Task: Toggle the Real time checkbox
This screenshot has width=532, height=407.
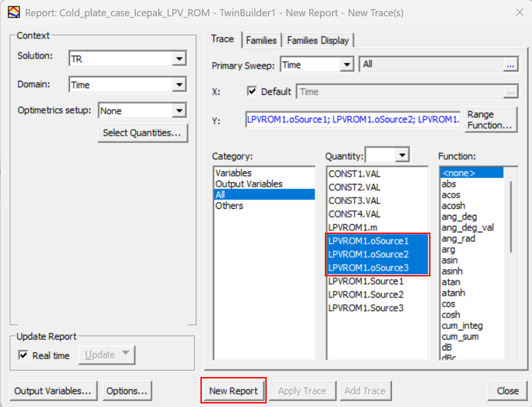Action: pos(23,355)
